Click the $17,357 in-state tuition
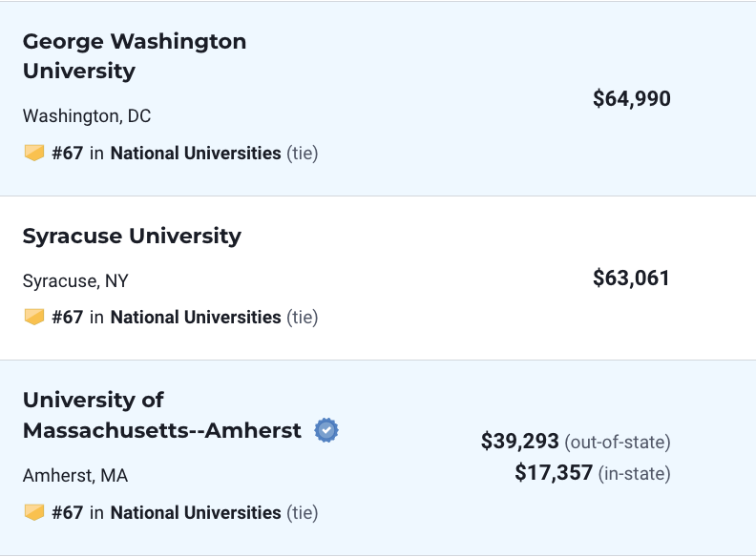 (x=554, y=473)
